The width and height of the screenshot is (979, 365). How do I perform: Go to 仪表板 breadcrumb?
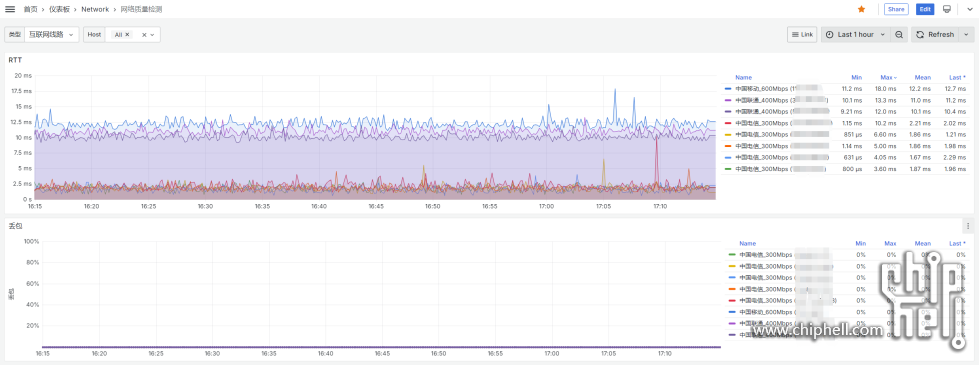(x=59, y=9)
